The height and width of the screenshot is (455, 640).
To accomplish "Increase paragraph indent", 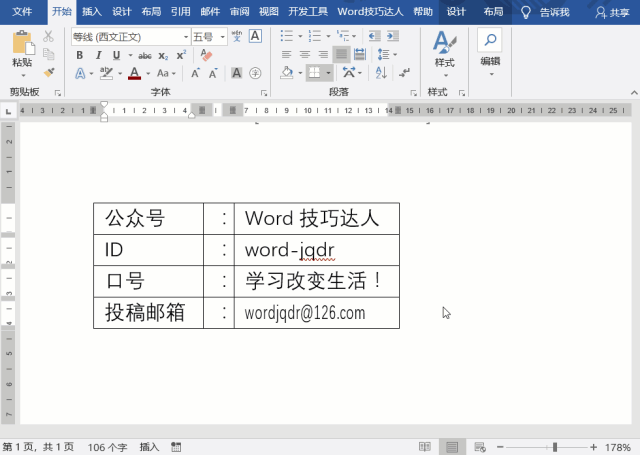I will (393, 36).
